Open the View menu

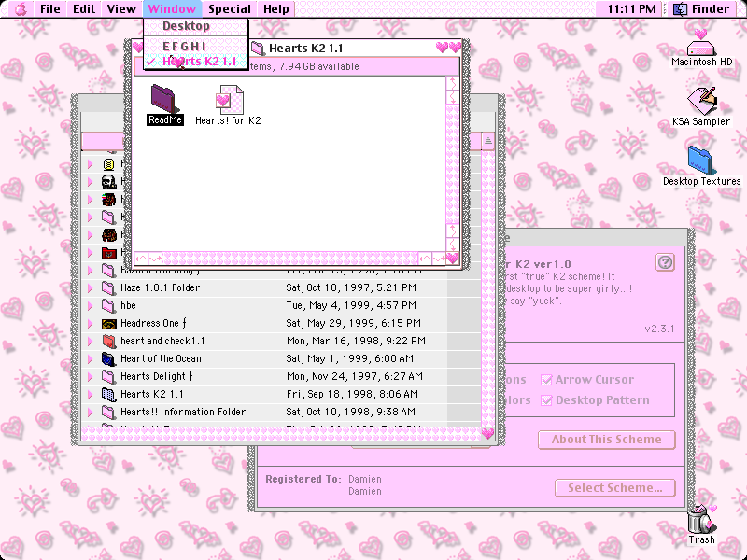click(121, 9)
